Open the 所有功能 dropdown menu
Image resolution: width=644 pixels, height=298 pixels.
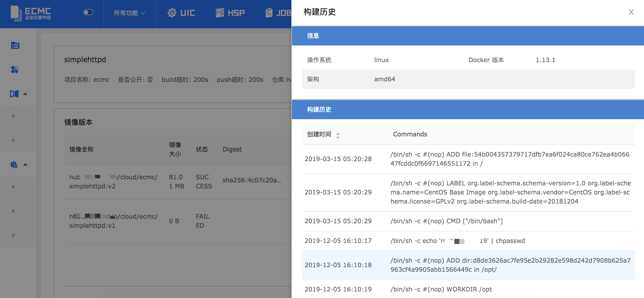point(129,13)
